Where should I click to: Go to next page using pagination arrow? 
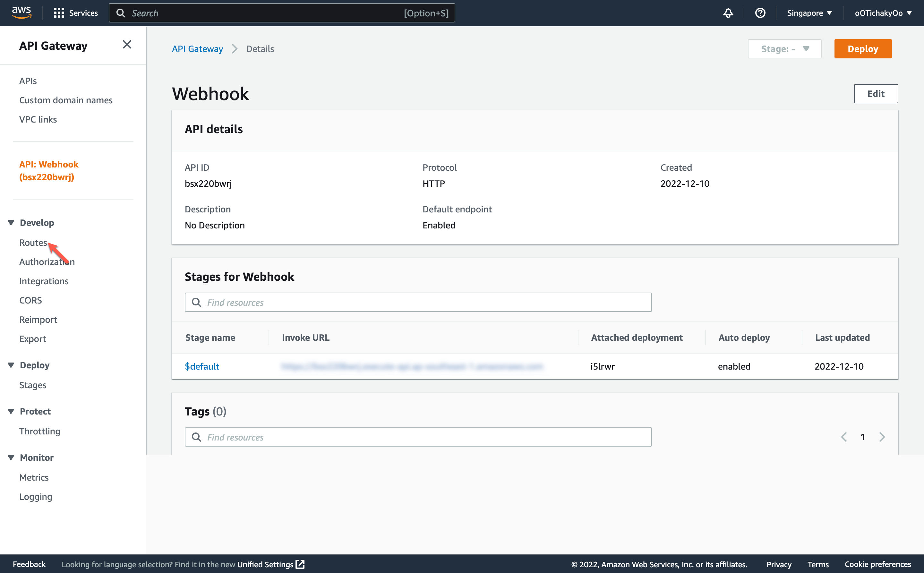[x=882, y=437]
